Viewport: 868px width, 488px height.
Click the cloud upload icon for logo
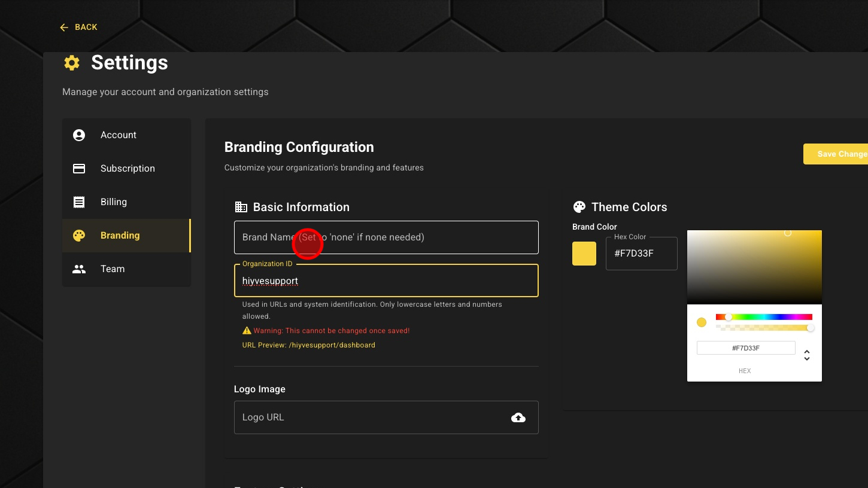click(x=518, y=417)
